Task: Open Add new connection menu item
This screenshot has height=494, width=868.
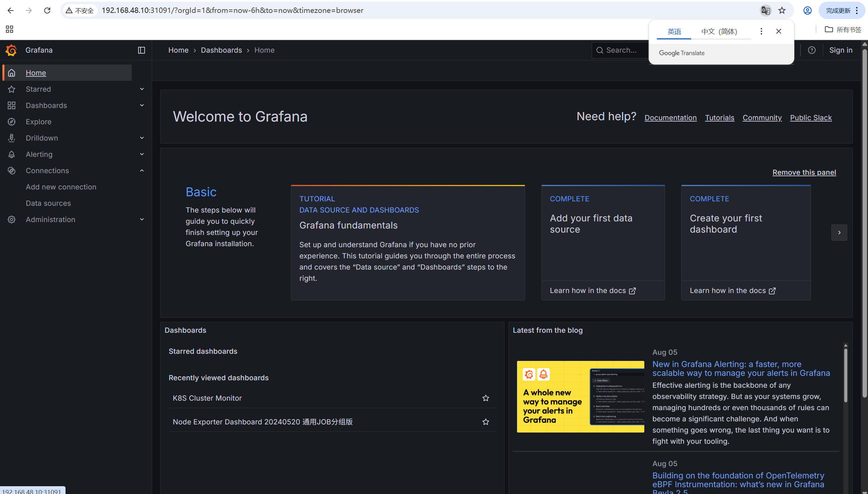Action: point(61,187)
